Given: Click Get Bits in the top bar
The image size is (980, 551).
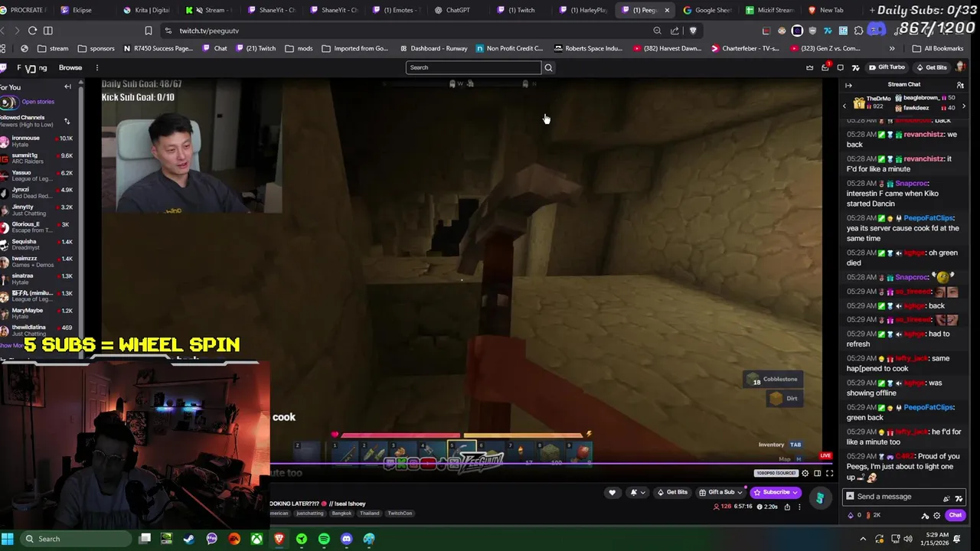Looking at the screenshot, I should pos(931,67).
